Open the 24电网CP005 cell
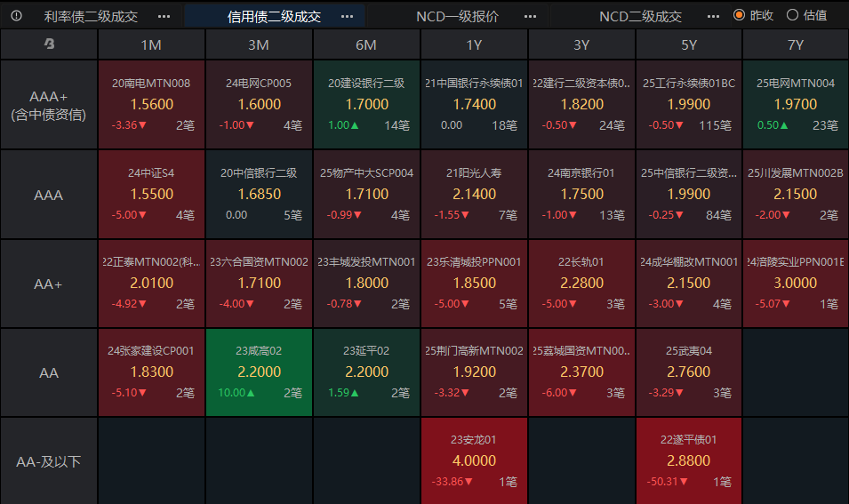 [x=259, y=105]
